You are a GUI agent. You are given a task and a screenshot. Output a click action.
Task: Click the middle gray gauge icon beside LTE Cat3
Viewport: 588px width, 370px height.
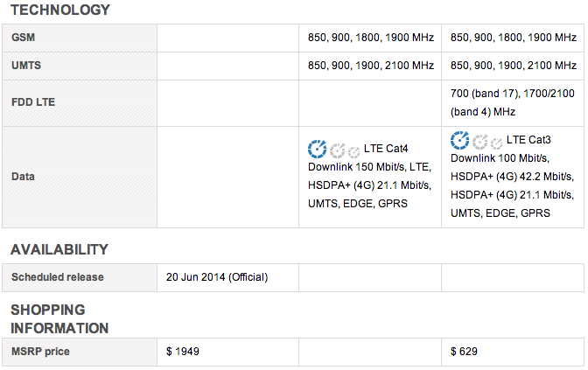[x=479, y=141]
